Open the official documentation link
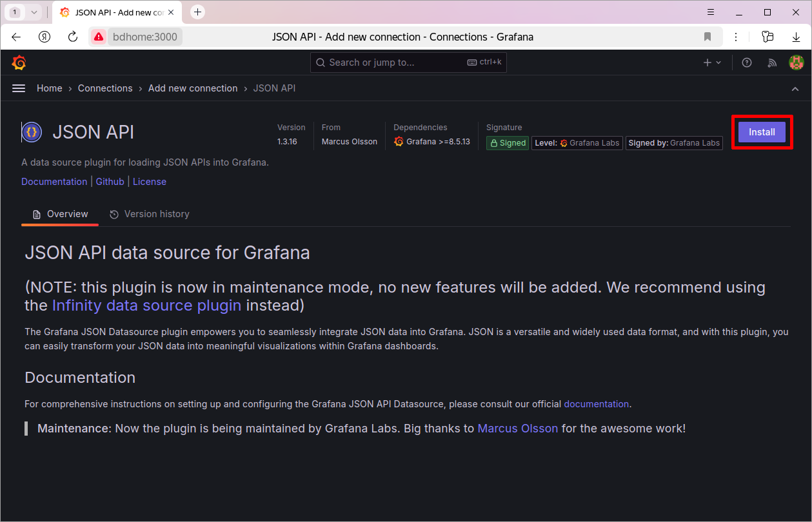This screenshot has width=812, height=522. click(x=597, y=404)
